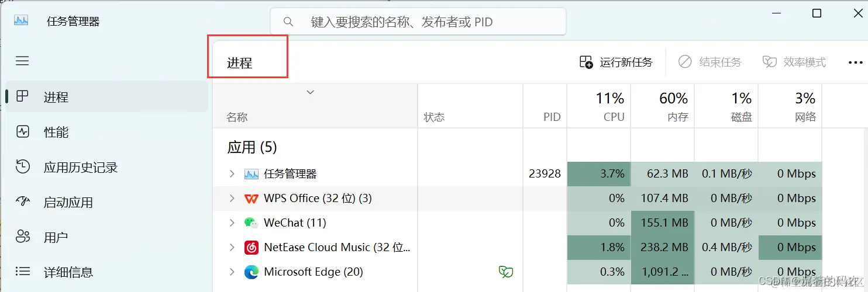Click the 0.4 MB/秒 disk cell

726,248
